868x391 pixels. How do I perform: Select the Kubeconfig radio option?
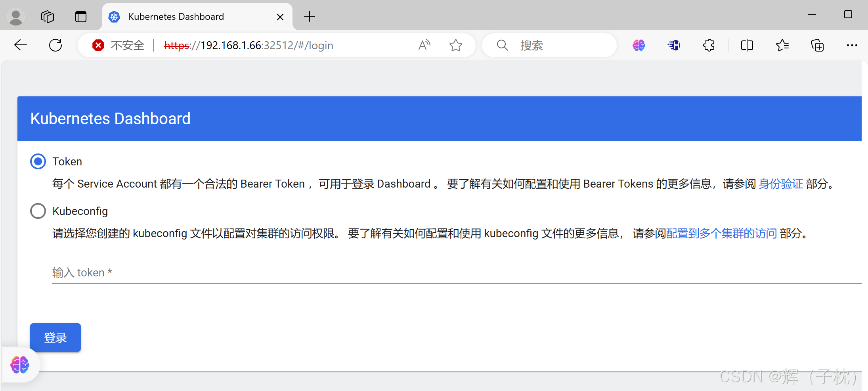coord(38,211)
